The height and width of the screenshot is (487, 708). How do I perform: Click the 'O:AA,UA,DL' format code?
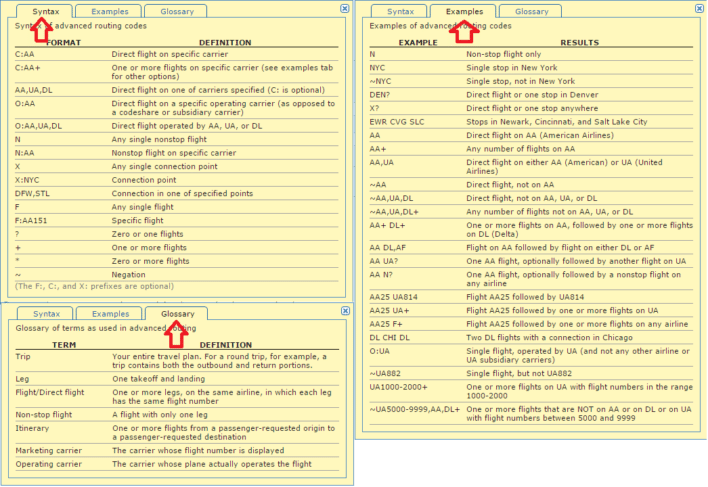coord(38,126)
